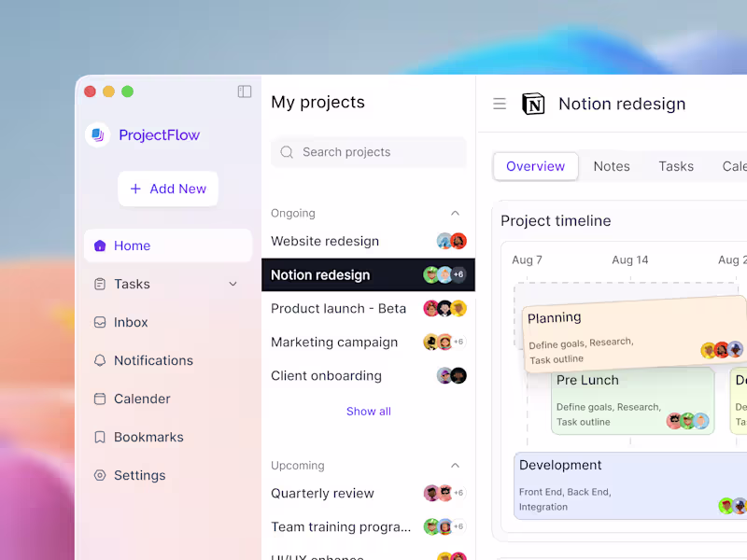Open the Tasks tab in project view
Viewport: 747px width, 560px height.
pyautogui.click(x=676, y=166)
